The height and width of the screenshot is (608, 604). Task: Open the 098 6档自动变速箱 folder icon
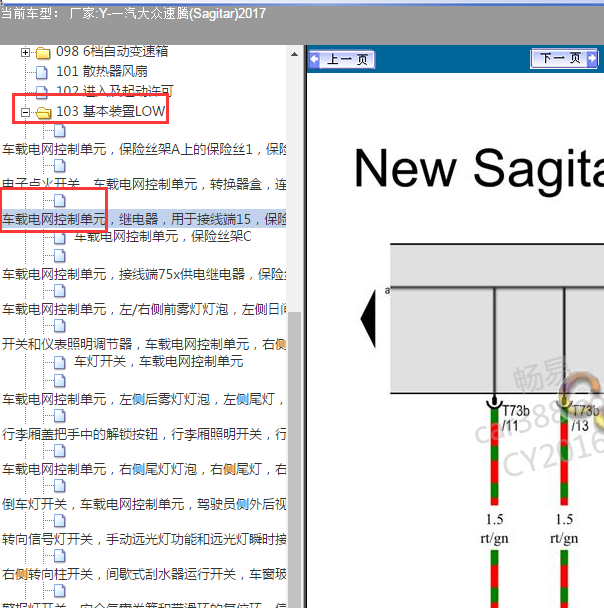(x=43, y=53)
